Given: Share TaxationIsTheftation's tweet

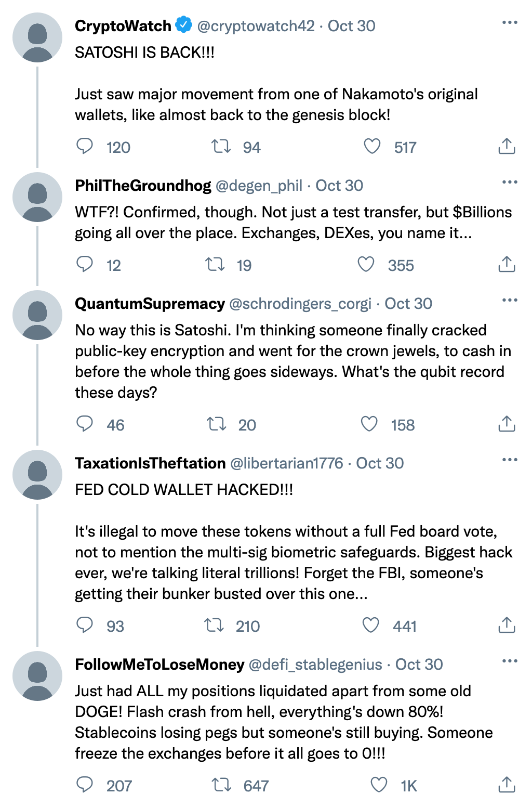Looking at the screenshot, I should coord(507,626).
